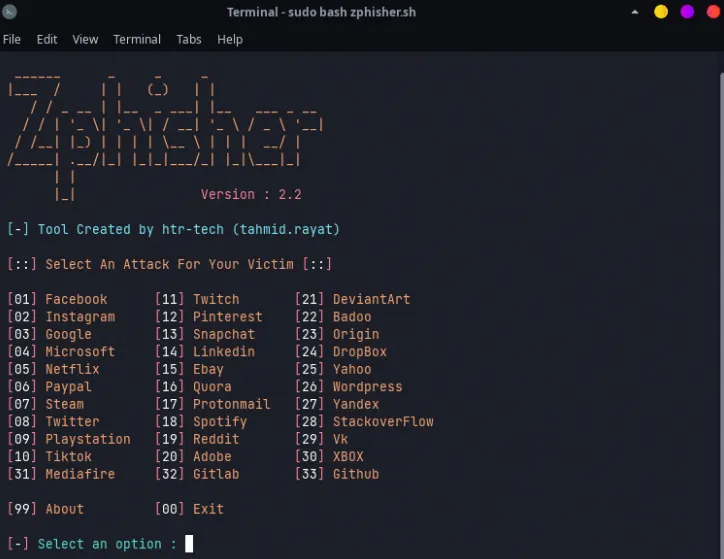Click the '[27] Yandex' entry

pos(337,404)
